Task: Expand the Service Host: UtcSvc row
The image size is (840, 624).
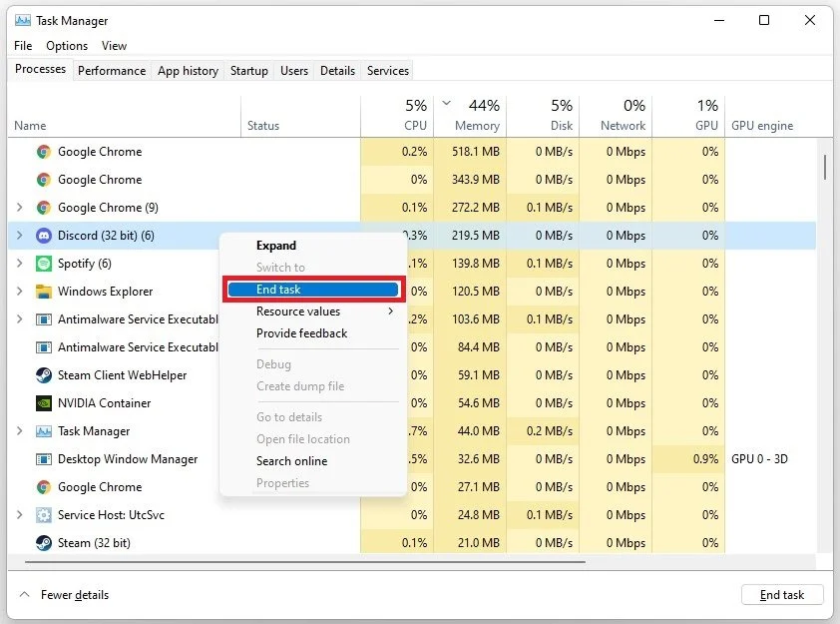Action: (20, 514)
